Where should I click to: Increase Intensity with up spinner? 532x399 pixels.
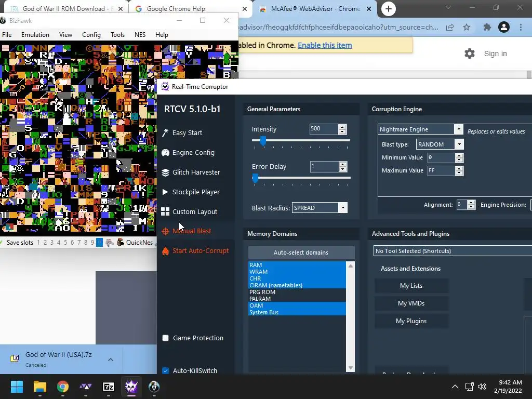tap(342, 127)
